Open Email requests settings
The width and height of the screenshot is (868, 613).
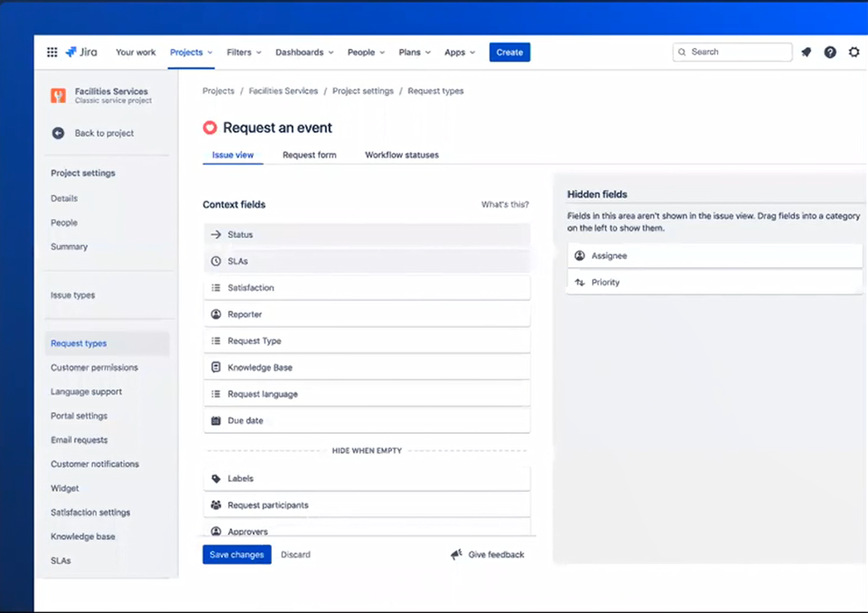tap(79, 440)
